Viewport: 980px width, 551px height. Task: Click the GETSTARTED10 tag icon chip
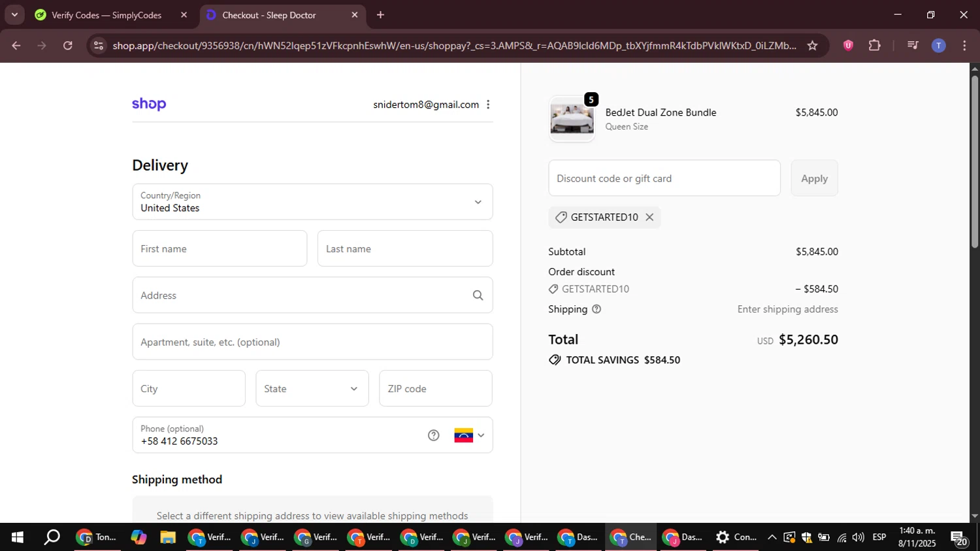[x=561, y=217]
